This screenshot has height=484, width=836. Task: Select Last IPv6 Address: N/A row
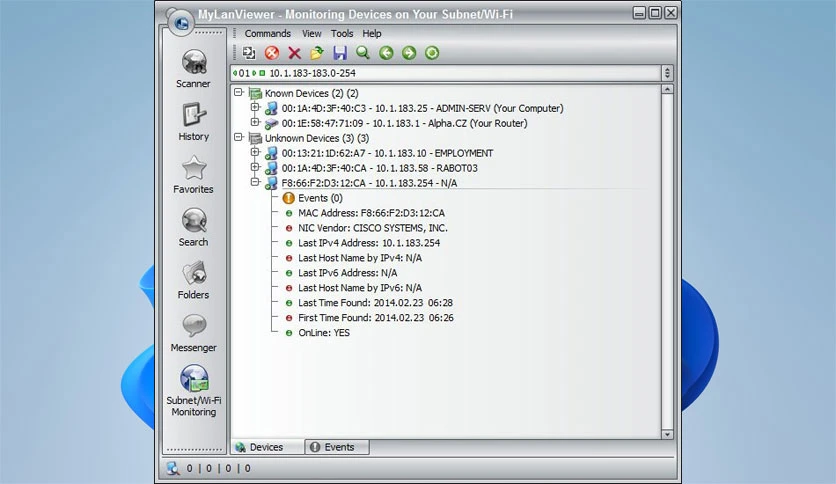348,273
